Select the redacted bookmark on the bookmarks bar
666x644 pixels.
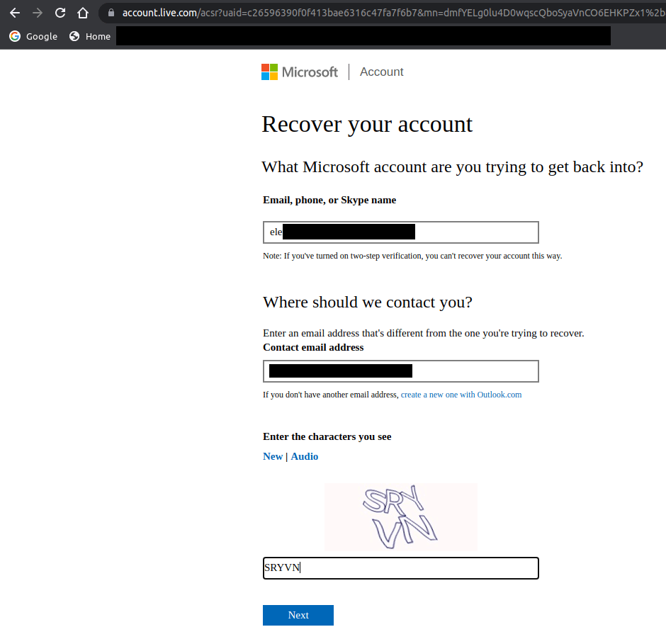(x=363, y=36)
